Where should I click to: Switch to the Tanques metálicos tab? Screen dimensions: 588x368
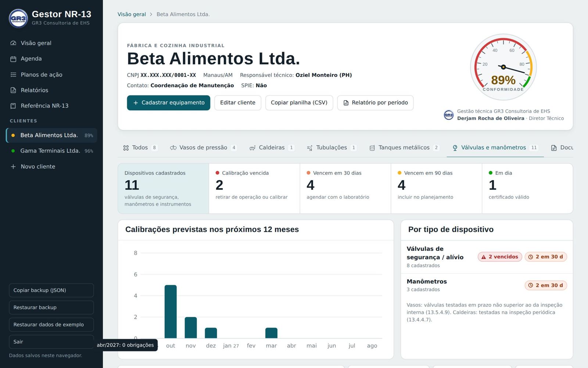coord(404,148)
